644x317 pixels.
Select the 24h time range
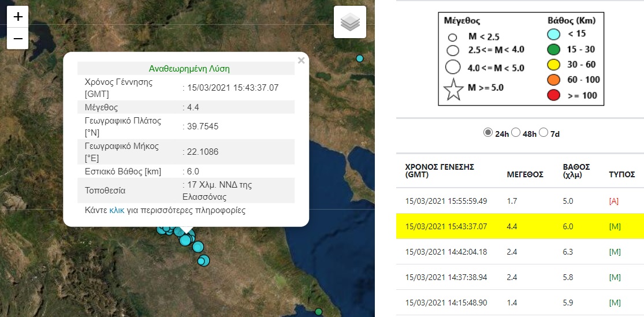pos(487,133)
